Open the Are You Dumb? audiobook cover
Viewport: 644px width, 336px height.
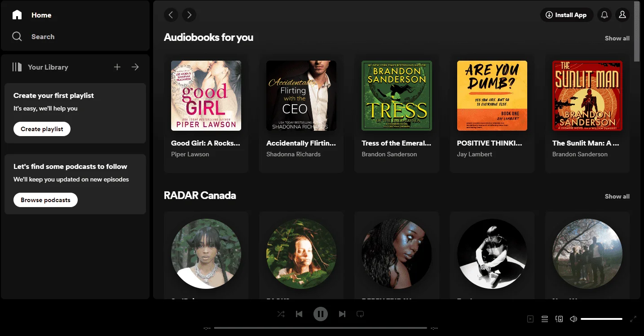pos(492,96)
